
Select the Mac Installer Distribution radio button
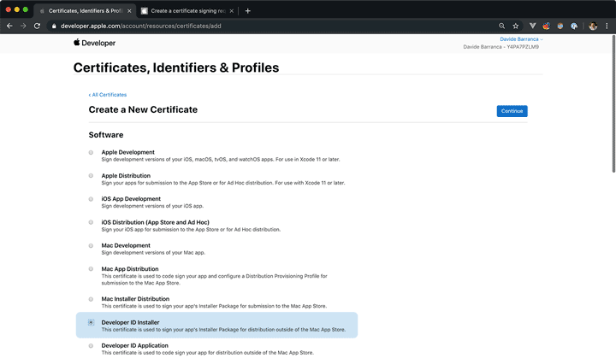(x=91, y=299)
